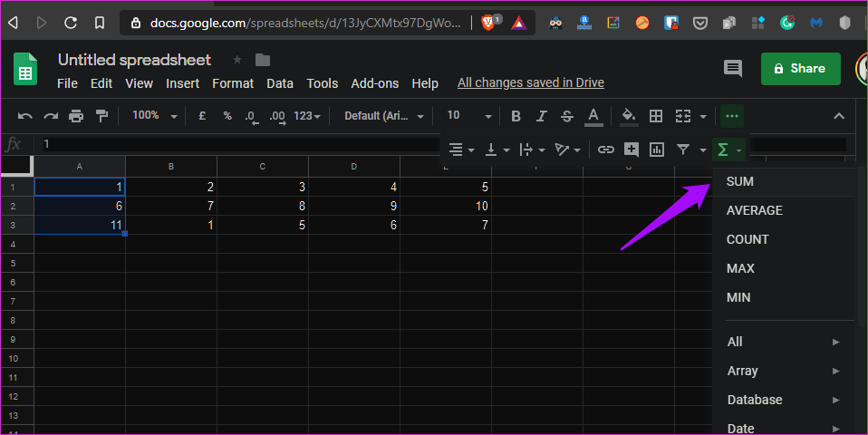Click the Functions sigma icon
This screenshot has width=868, height=435.
click(722, 150)
